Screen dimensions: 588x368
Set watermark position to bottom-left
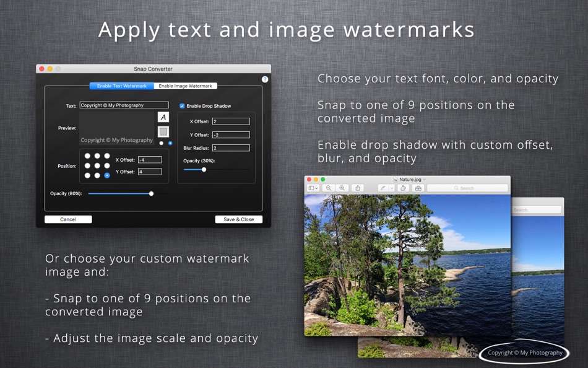87,175
